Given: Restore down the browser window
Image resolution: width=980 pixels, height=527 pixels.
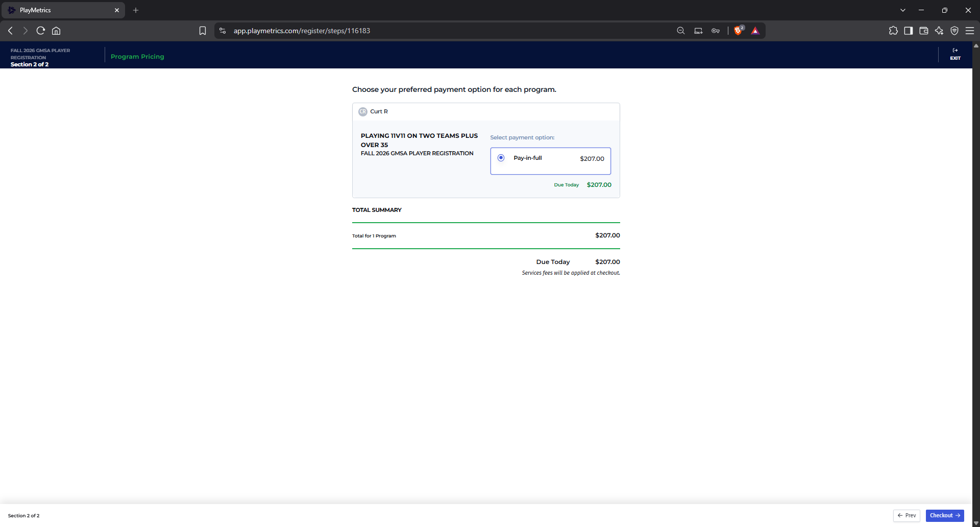Looking at the screenshot, I should (945, 10).
